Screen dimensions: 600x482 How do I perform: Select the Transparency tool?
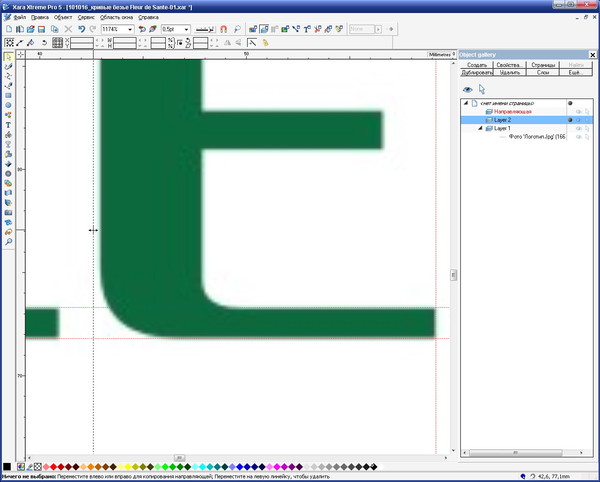pos(8,144)
